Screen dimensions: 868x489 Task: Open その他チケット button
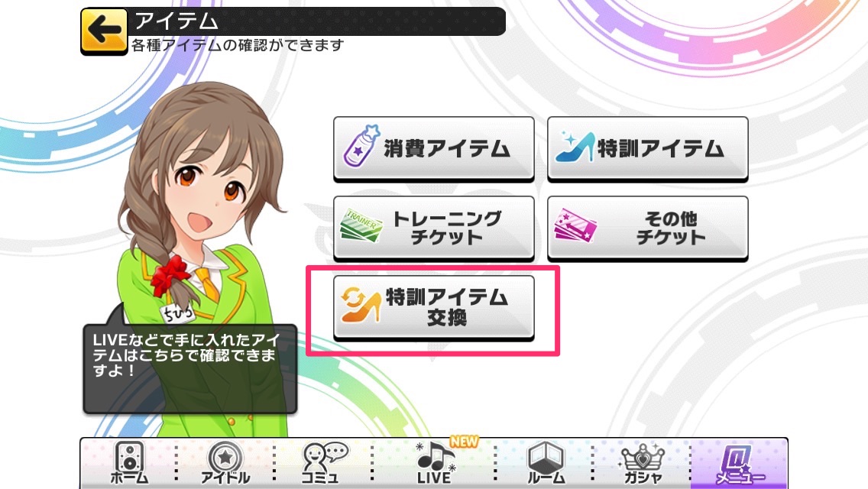[x=648, y=228]
